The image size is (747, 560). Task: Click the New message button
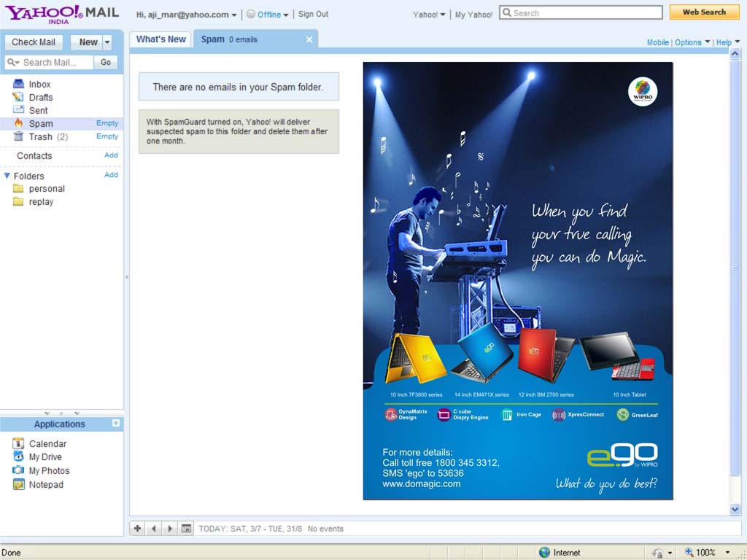[x=88, y=42]
